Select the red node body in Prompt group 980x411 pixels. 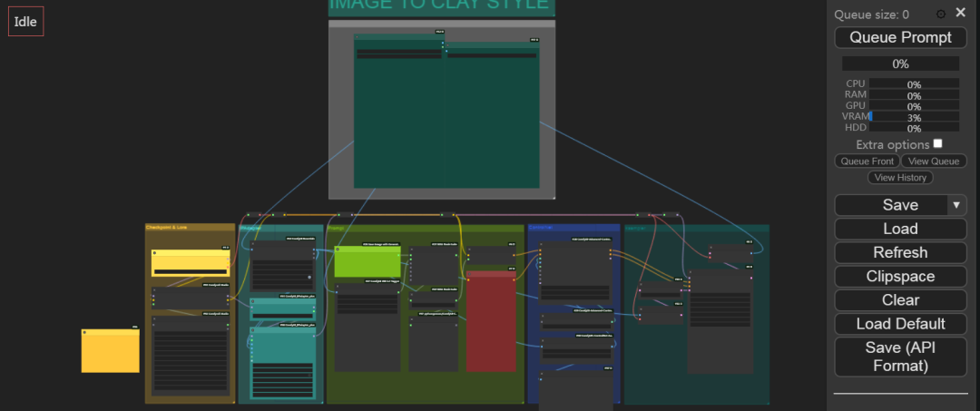[x=491, y=325]
